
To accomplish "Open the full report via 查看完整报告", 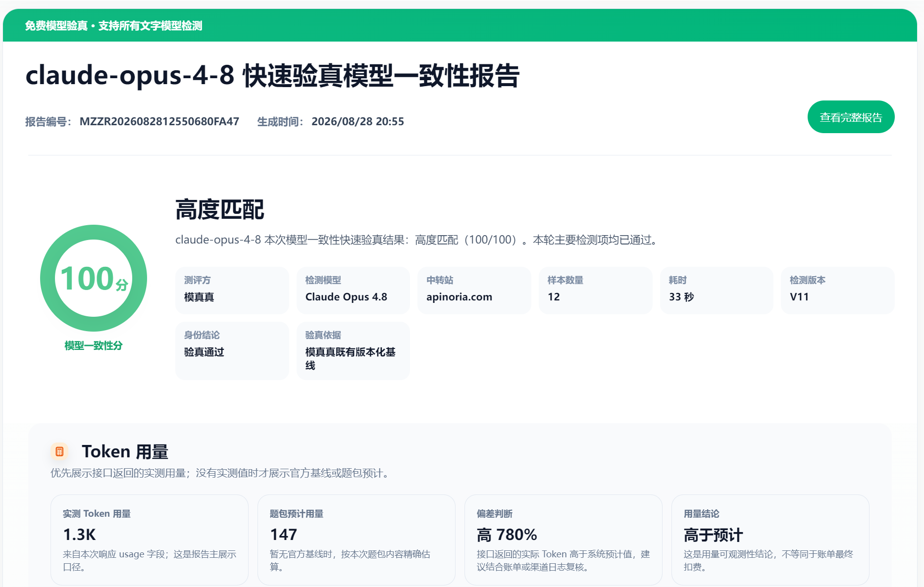I will pos(851,117).
